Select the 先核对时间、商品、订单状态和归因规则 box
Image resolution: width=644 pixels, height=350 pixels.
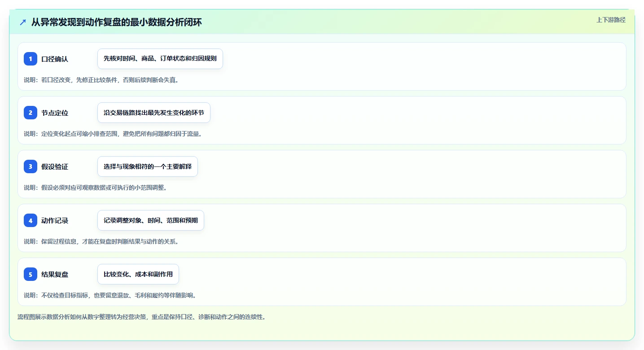point(160,59)
